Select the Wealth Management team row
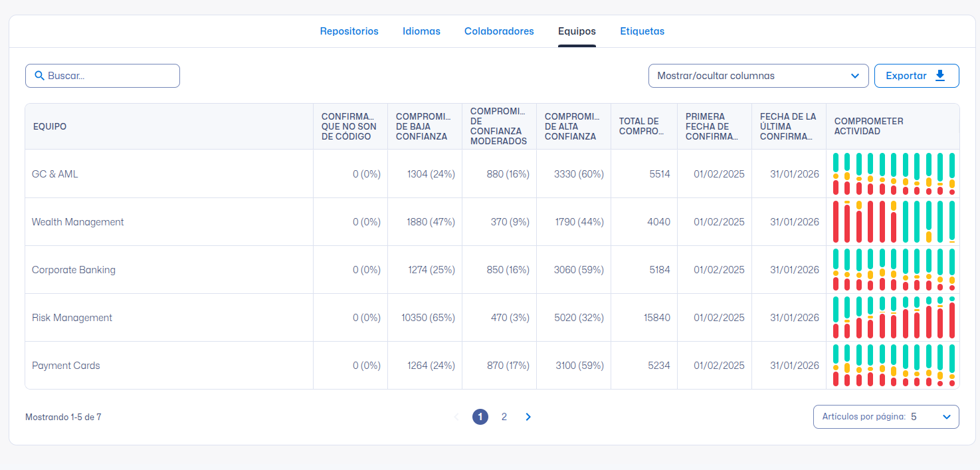This screenshot has height=470, width=980. click(x=78, y=222)
